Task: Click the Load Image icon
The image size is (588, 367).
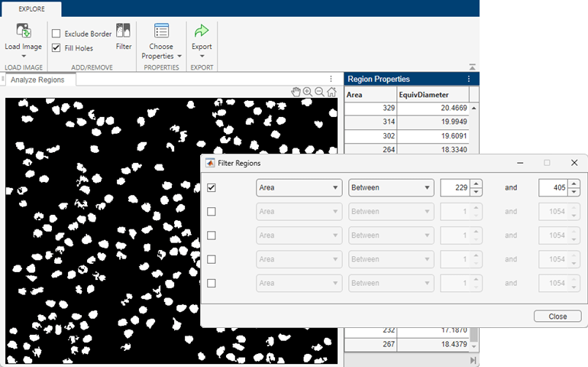Action: coord(23,31)
